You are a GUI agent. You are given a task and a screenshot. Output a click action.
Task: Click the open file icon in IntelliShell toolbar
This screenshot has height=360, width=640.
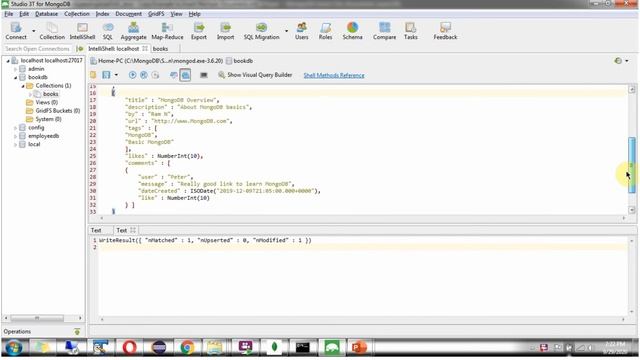(93, 75)
